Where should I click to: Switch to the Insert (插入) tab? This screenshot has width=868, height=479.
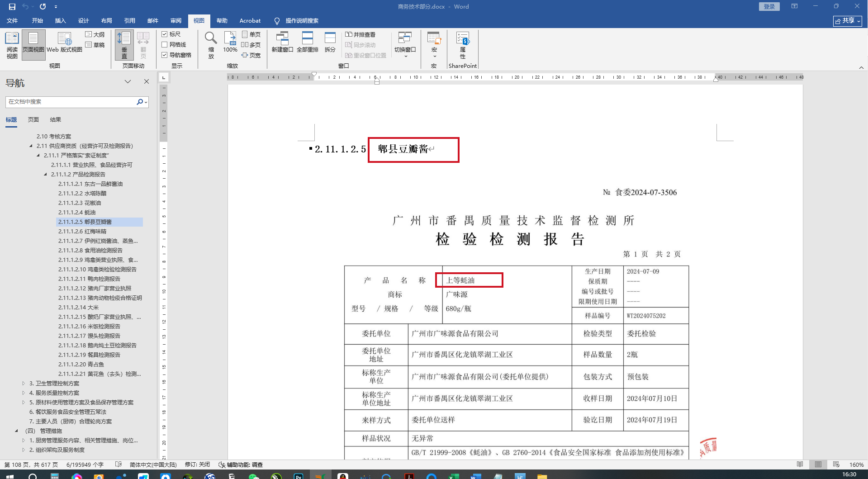pyautogui.click(x=60, y=21)
